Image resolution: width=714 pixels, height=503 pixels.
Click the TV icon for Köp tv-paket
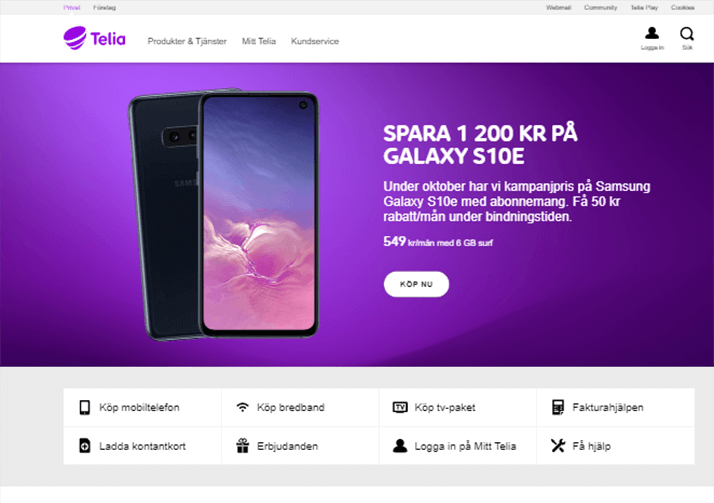(x=400, y=407)
